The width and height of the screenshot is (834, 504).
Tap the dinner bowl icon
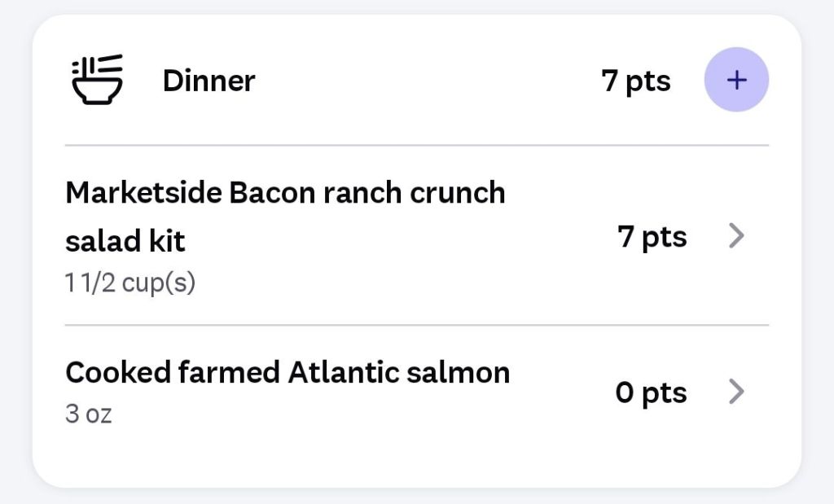point(97,80)
